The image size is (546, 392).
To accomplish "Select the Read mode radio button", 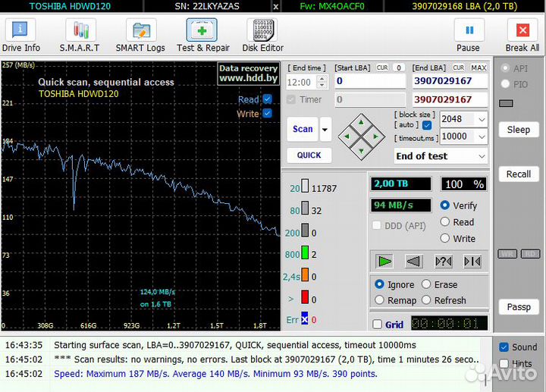I will click(444, 221).
